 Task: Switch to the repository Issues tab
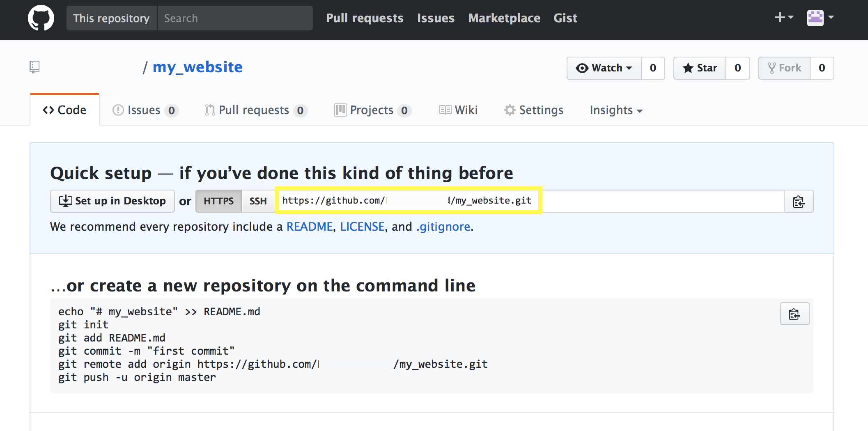coord(145,110)
